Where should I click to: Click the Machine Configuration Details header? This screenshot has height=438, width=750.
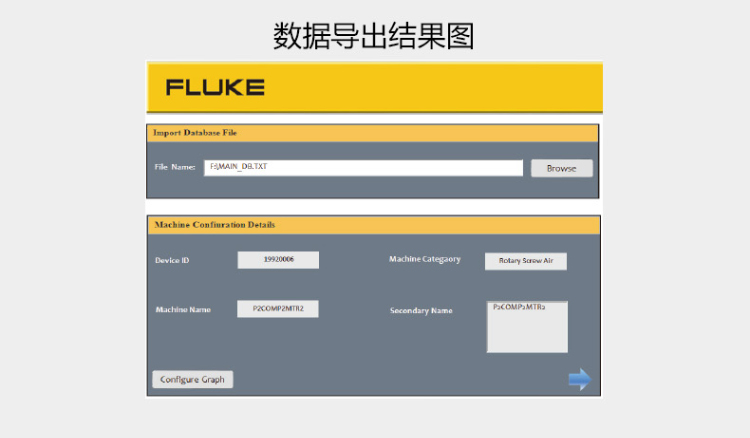point(374,225)
